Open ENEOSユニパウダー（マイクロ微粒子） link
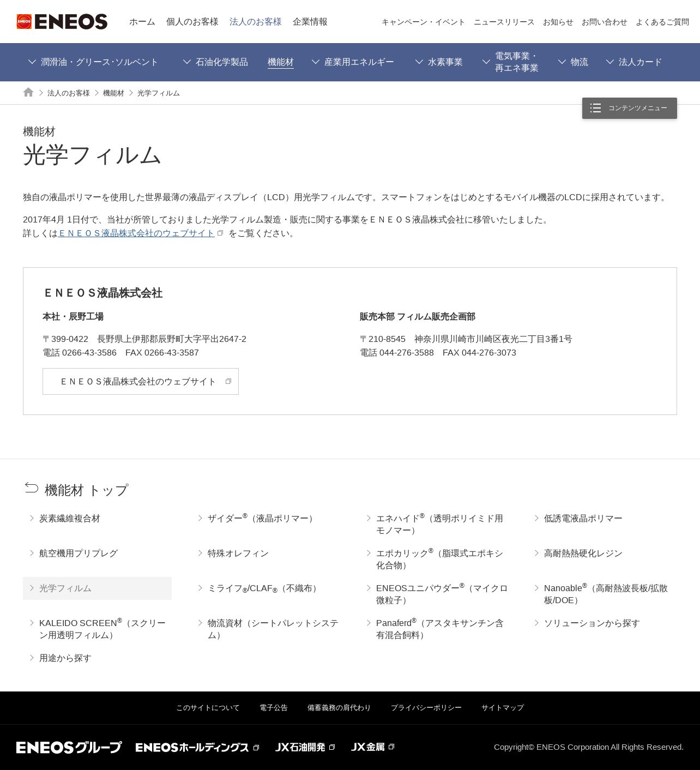 442,594
